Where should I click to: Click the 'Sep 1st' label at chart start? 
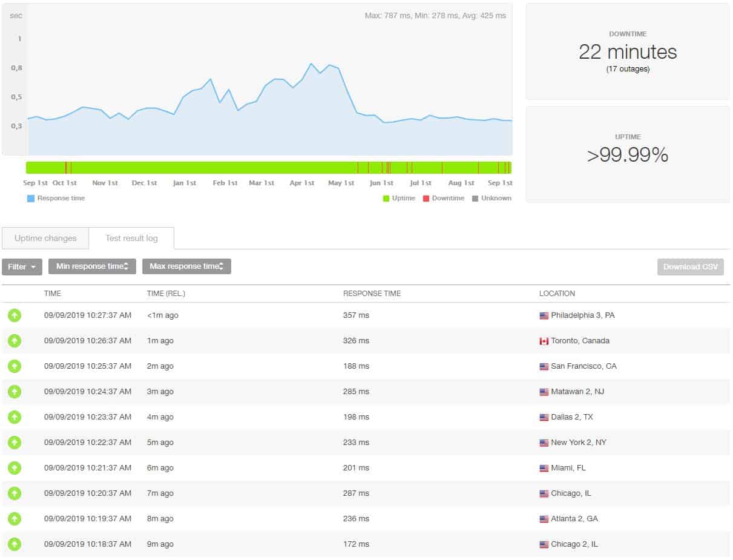(x=36, y=183)
